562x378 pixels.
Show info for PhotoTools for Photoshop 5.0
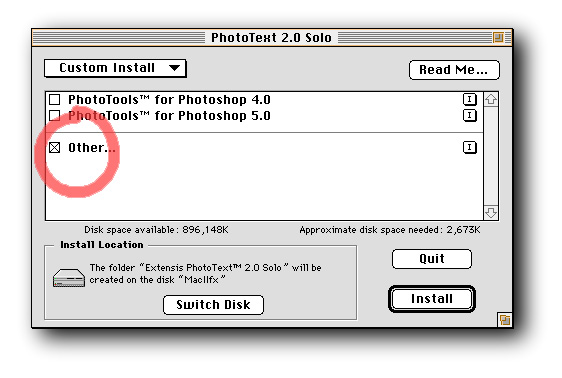click(x=470, y=115)
